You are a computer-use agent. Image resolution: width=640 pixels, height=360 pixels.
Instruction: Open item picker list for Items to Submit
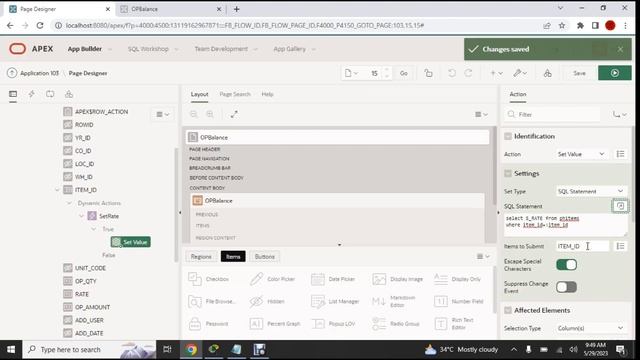pos(620,246)
